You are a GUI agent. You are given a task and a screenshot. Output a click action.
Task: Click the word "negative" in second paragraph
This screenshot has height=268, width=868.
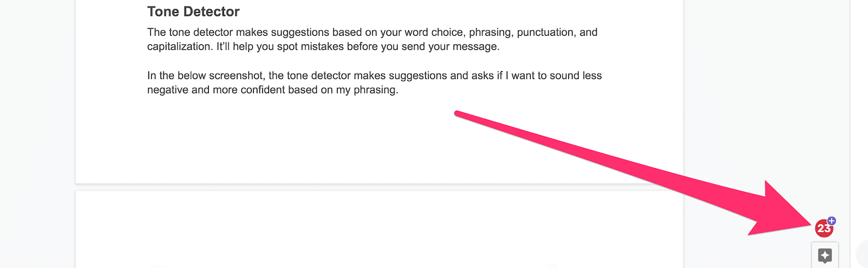pos(168,90)
